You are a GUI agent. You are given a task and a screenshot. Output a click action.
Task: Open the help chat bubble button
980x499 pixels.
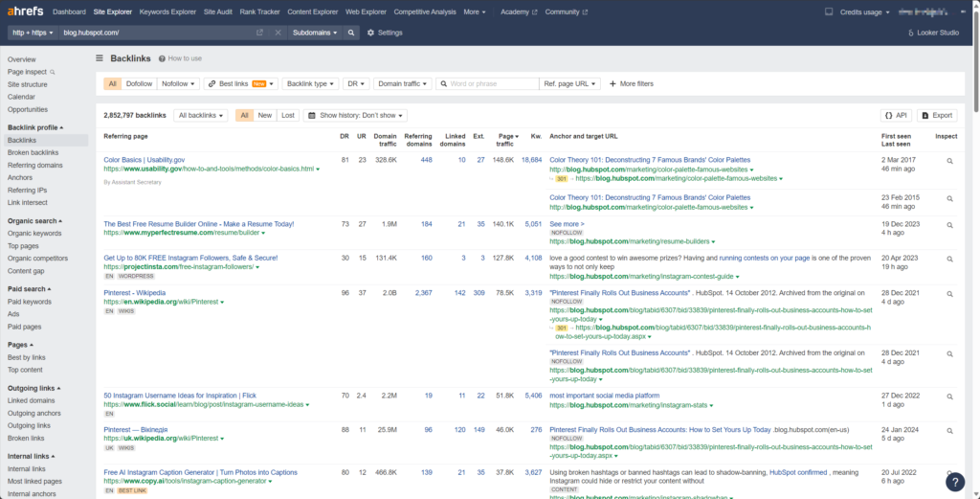click(x=955, y=482)
